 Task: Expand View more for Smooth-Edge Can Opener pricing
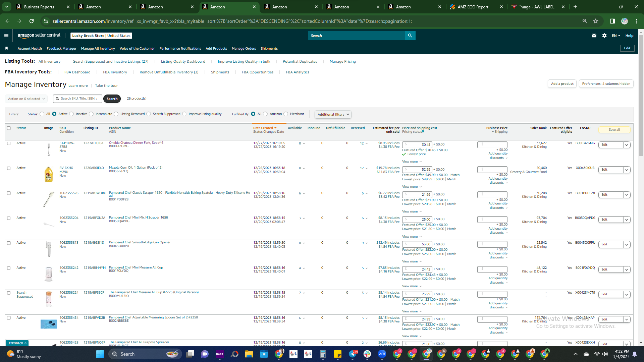[412, 261]
